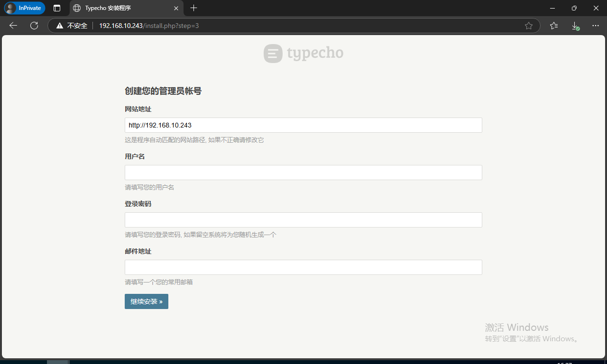Open browser settings and more menu
This screenshot has height=364, width=607.
tap(596, 26)
